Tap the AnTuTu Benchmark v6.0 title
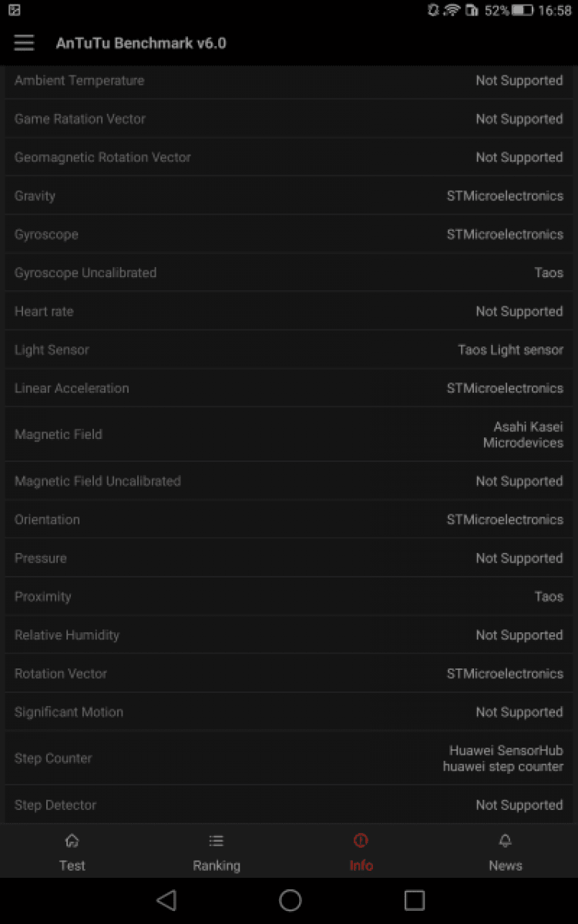Screen dimensions: 578x924 [141, 43]
